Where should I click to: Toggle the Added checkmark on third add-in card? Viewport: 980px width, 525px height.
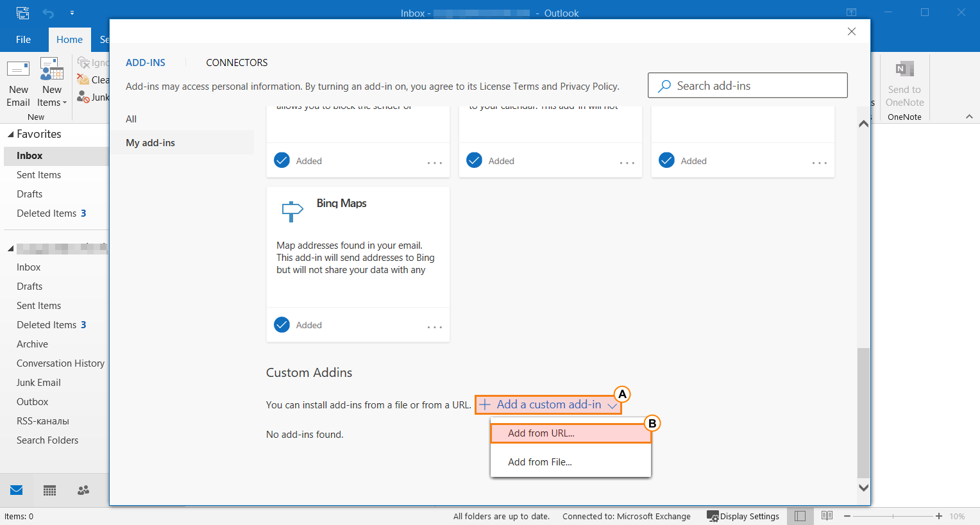coord(666,160)
